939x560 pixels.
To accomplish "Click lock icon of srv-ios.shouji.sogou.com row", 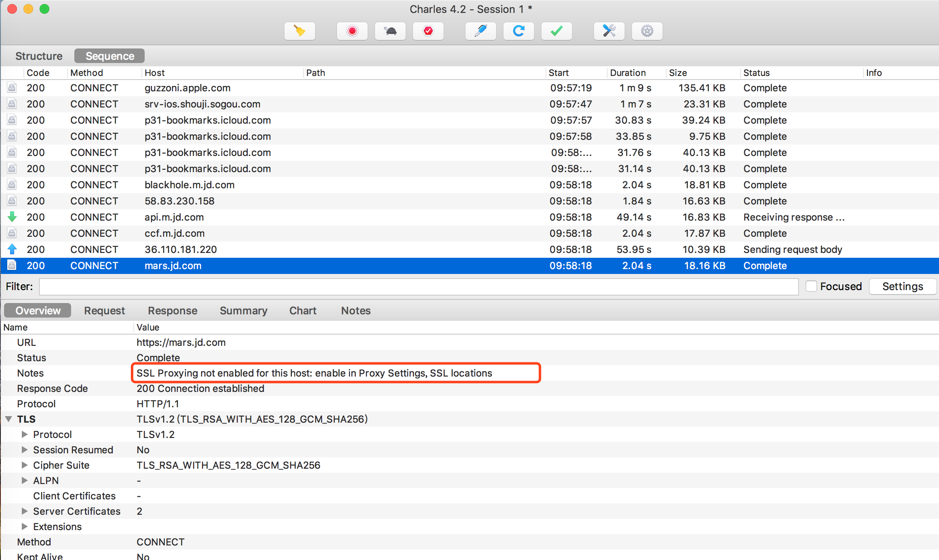I will (x=12, y=104).
